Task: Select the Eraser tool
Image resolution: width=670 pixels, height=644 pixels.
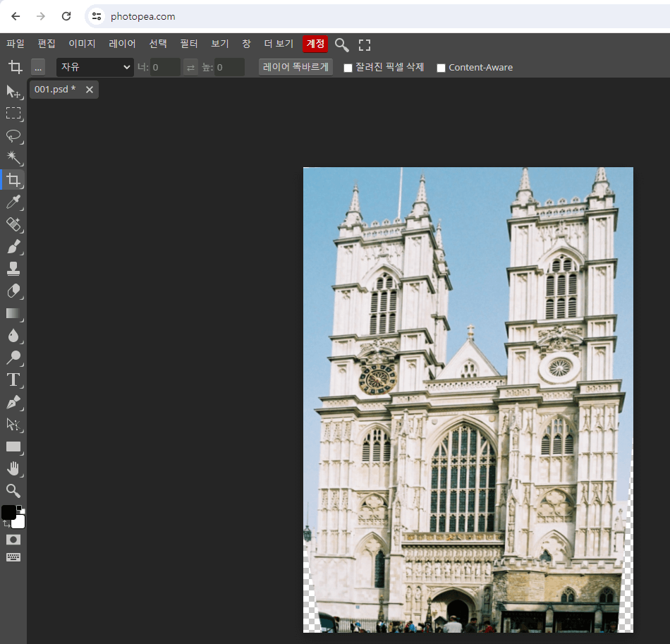Action: point(13,291)
